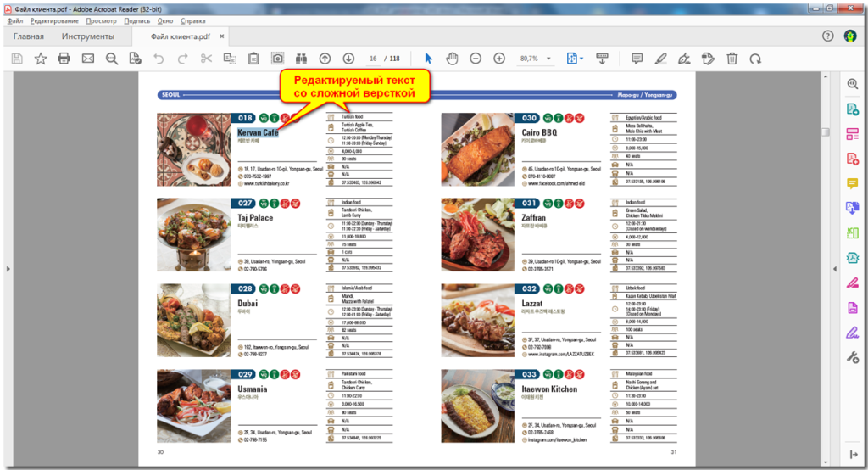The height and width of the screenshot is (470, 868).
Task: Click the page number input field
Action: coord(373,59)
